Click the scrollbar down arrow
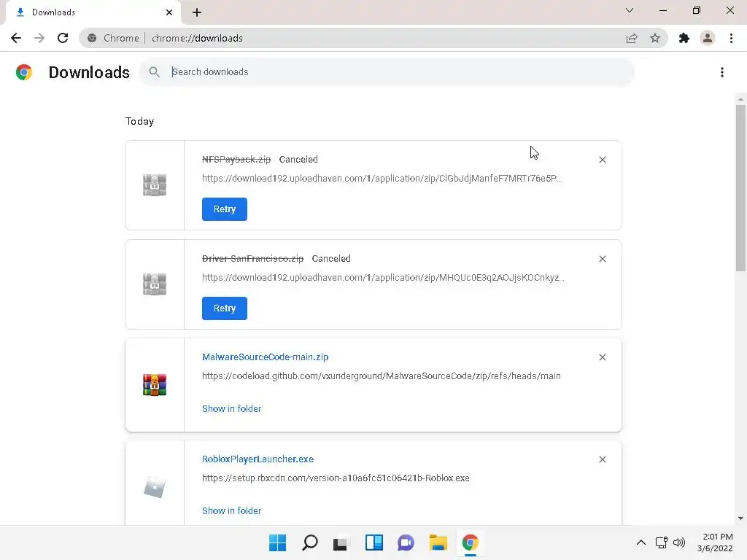This screenshot has width=747, height=560. click(x=740, y=518)
